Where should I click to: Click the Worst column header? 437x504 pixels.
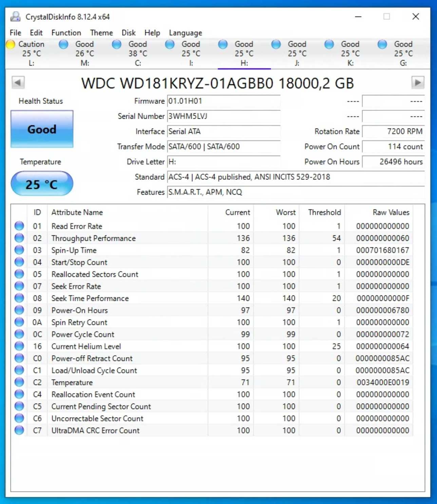pos(286,212)
